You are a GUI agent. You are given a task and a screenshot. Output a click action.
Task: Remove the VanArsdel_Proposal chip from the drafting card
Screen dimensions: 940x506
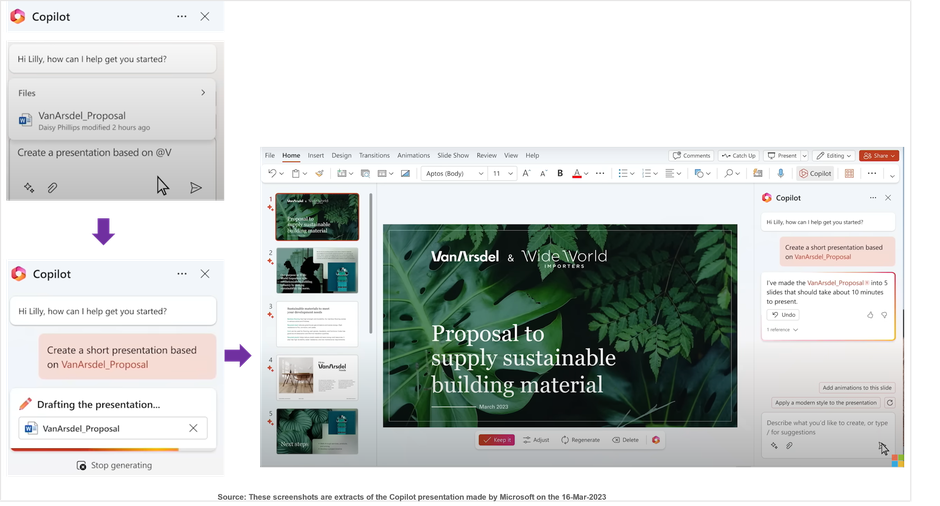pyautogui.click(x=193, y=428)
